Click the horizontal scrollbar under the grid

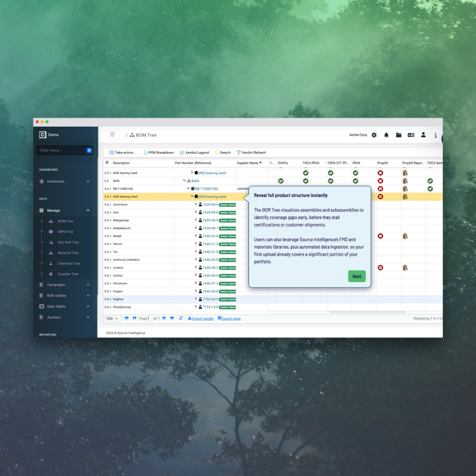point(367,312)
